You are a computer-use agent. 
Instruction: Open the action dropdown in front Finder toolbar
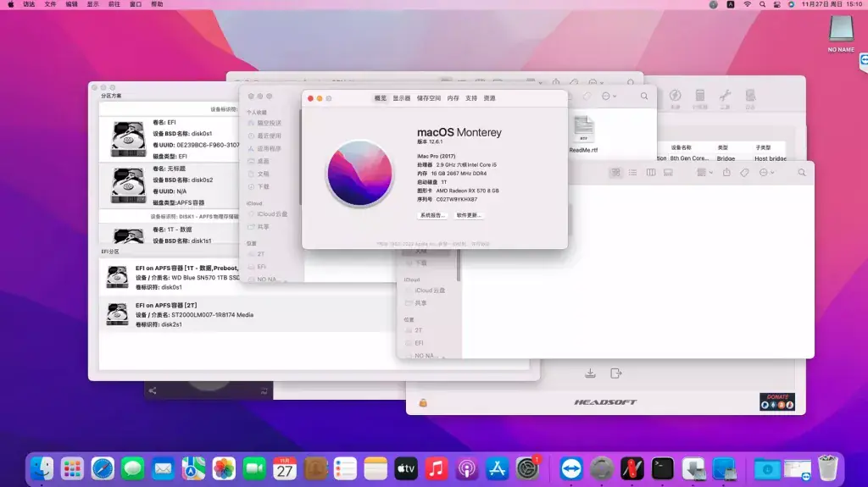[x=766, y=173]
